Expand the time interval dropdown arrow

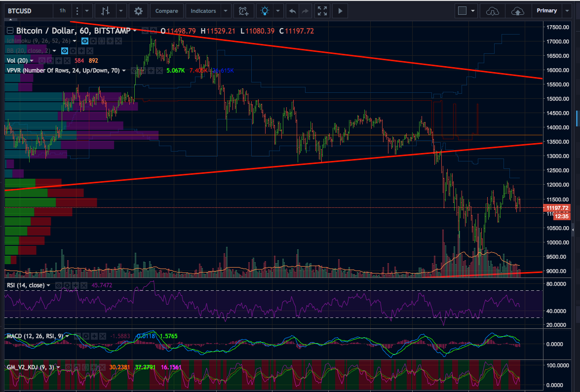pyautogui.click(x=87, y=11)
